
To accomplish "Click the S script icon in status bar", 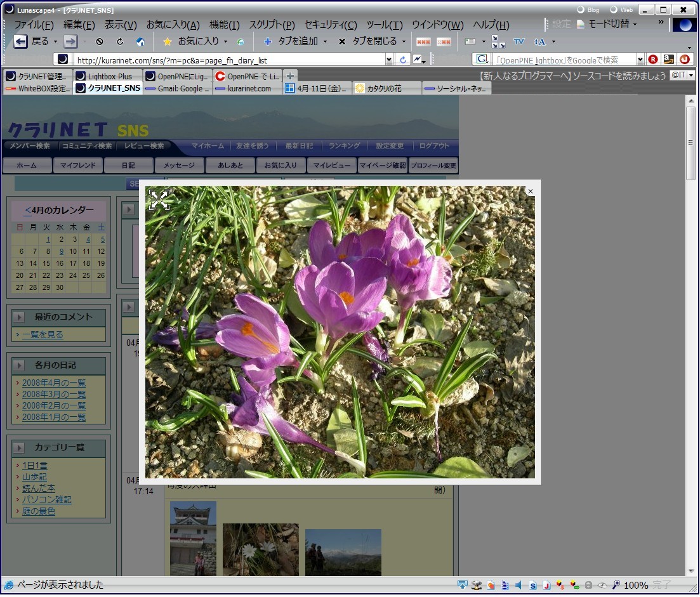I will 532,586.
